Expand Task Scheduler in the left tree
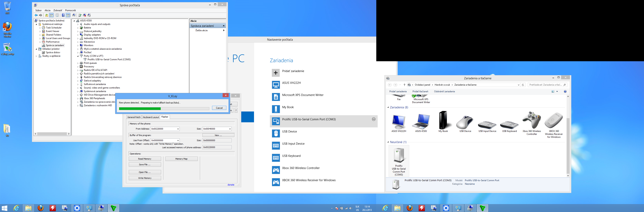This screenshot has height=212, width=644. point(40,28)
